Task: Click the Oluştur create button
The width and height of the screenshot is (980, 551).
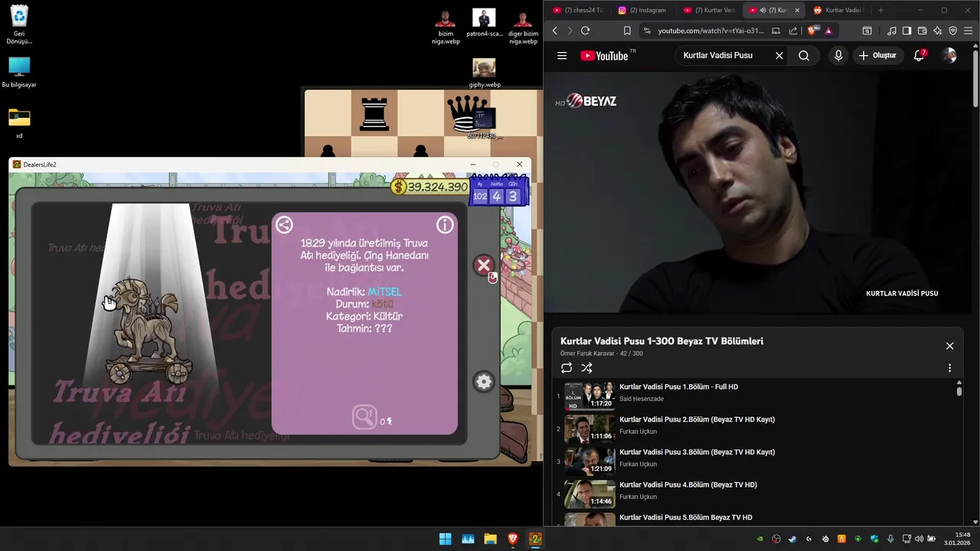Action: click(877, 55)
